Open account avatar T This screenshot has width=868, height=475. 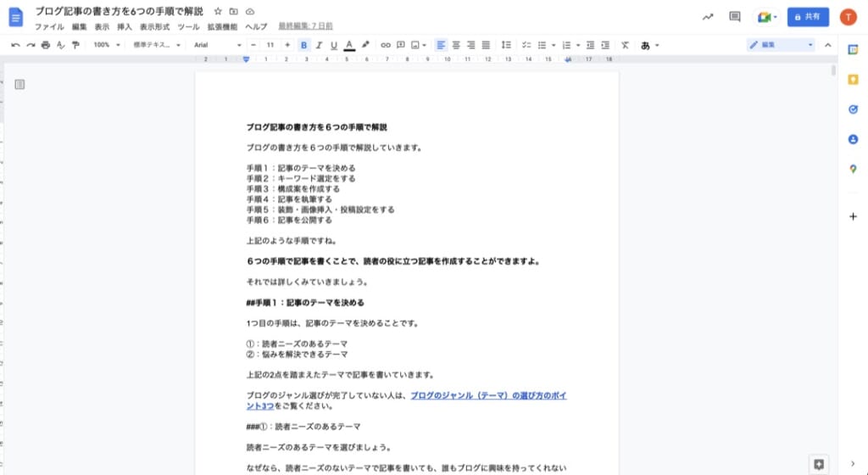click(x=848, y=17)
